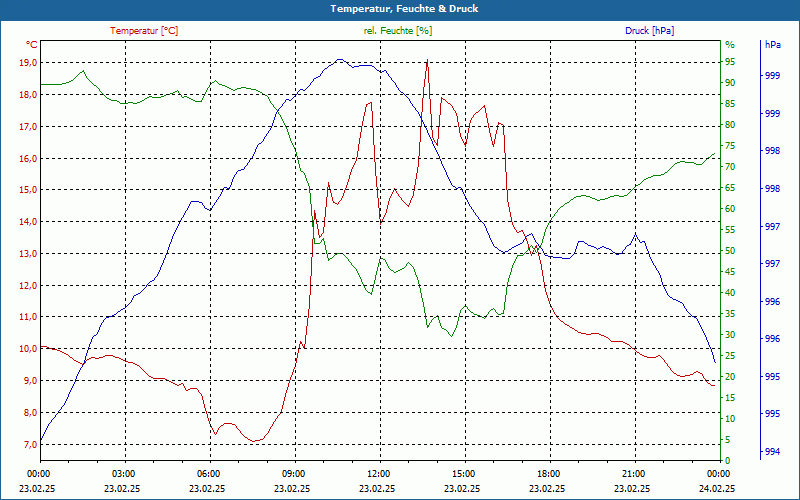
Task: Click temperature axis value '12,0'
Action: [x=28, y=286]
